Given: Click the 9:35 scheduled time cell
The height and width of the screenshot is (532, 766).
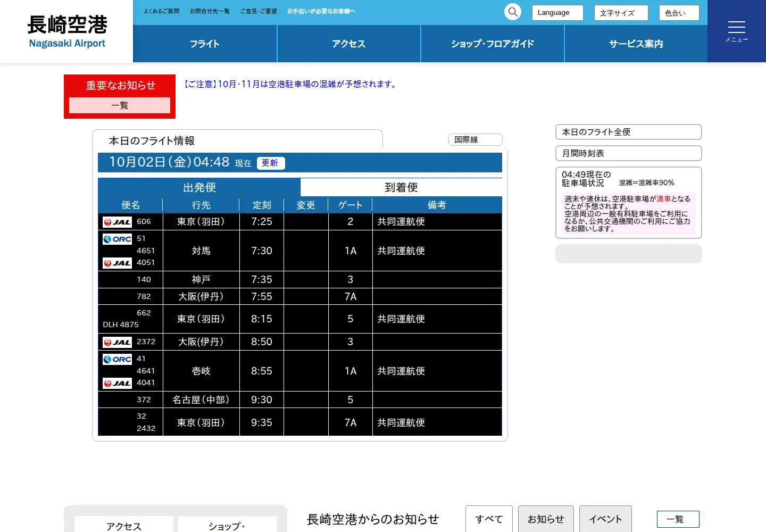Looking at the screenshot, I should (x=262, y=422).
